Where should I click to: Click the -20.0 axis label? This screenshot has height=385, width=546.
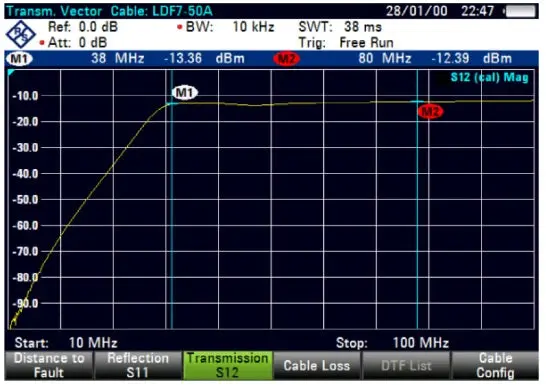point(25,122)
